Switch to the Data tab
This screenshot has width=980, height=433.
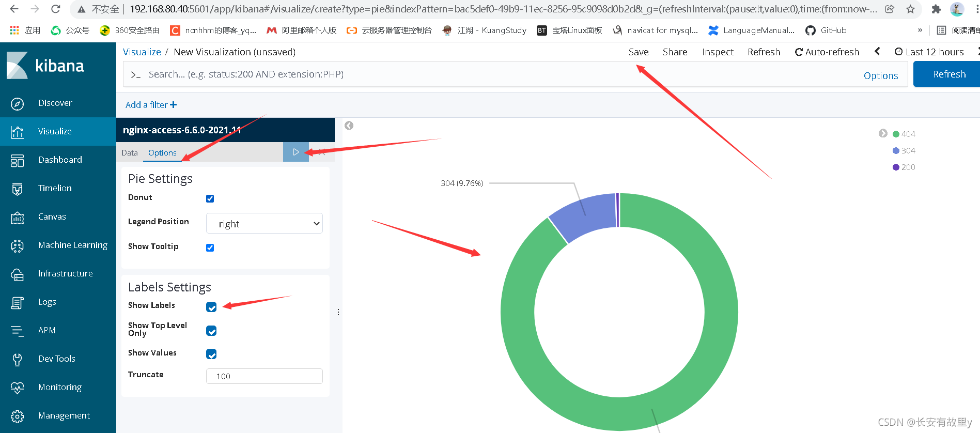(130, 152)
